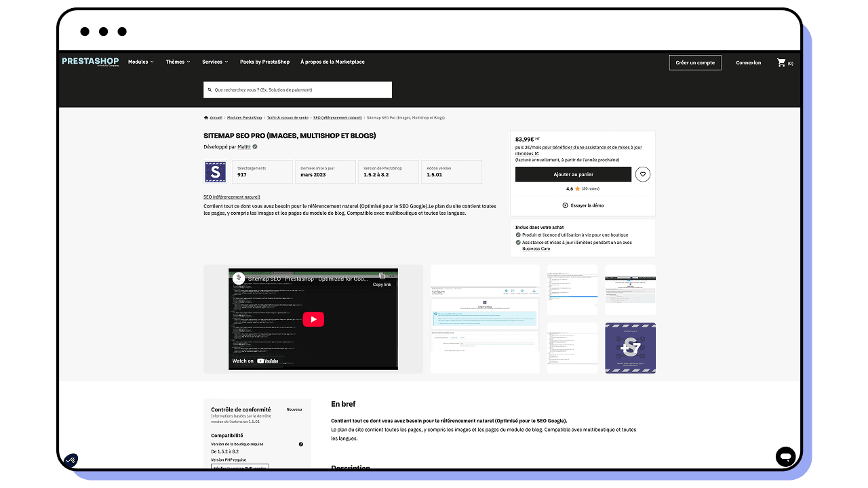Click the round badge icon at bottom-left corner
The image size is (868, 488).
tap(71, 460)
